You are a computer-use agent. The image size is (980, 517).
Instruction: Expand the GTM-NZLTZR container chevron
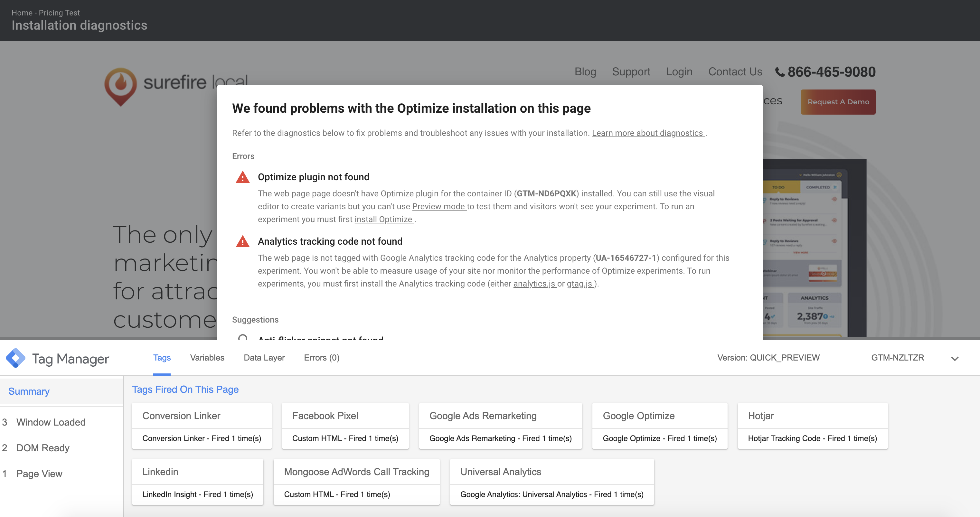point(955,358)
